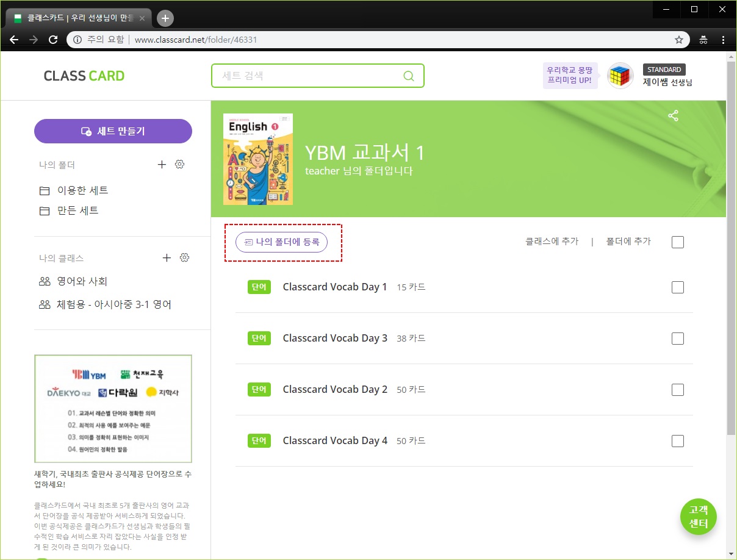This screenshot has width=737, height=560.
Task: Open 체험용 - 아시아중 3-1 영어 class
Action: pyautogui.click(x=105, y=305)
